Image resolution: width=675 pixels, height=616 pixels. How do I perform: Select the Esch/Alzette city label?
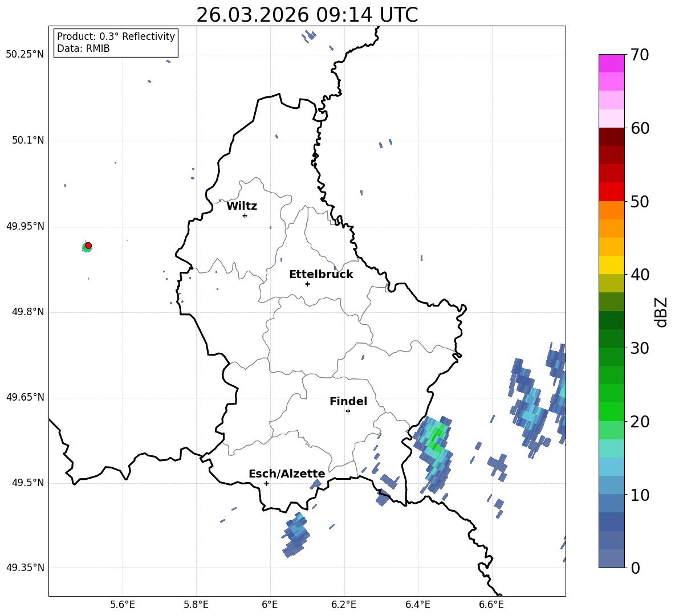click(287, 474)
